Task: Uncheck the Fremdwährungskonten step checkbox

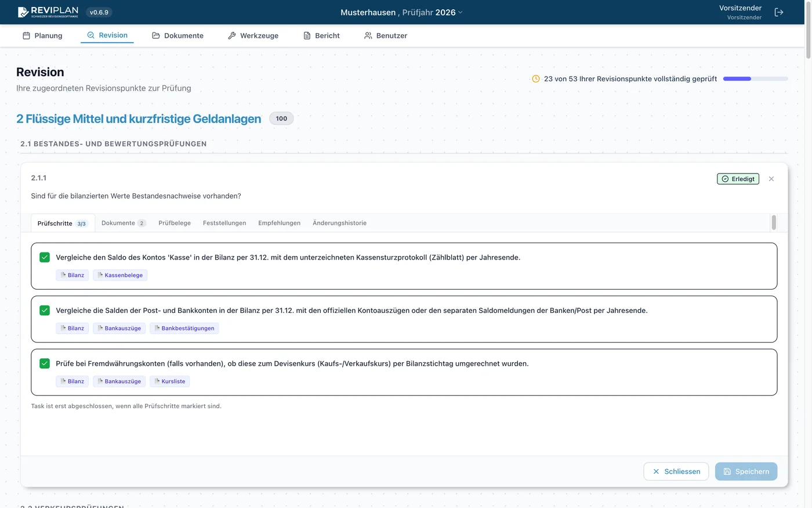Action: 45,363
